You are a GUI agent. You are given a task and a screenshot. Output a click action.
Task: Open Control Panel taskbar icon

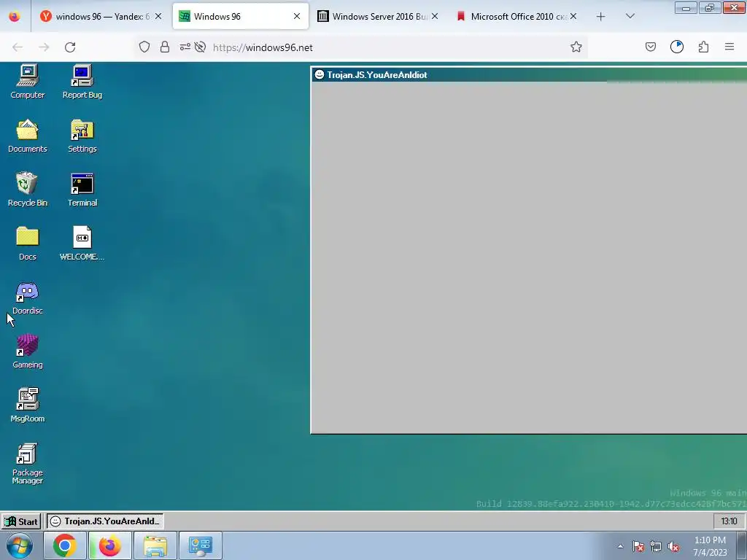[201, 545]
